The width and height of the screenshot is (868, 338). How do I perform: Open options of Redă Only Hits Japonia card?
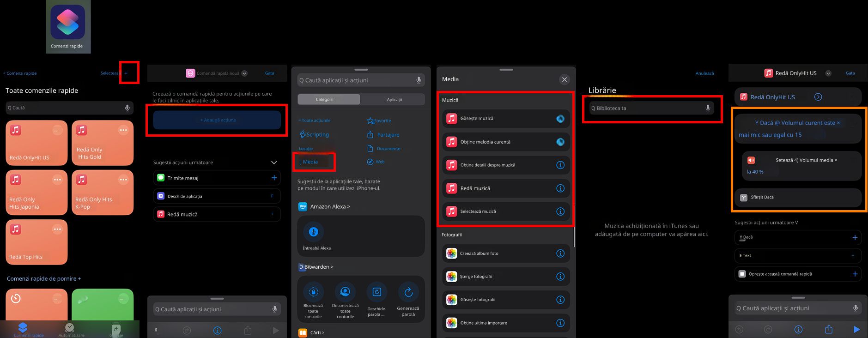pos(57,180)
